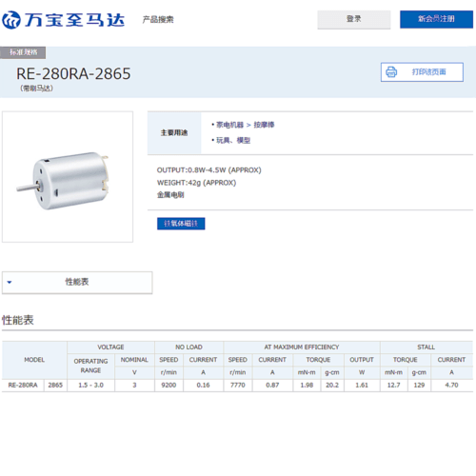Select the stall torque 129 cell
This screenshot has height=476, width=476.
(x=419, y=385)
